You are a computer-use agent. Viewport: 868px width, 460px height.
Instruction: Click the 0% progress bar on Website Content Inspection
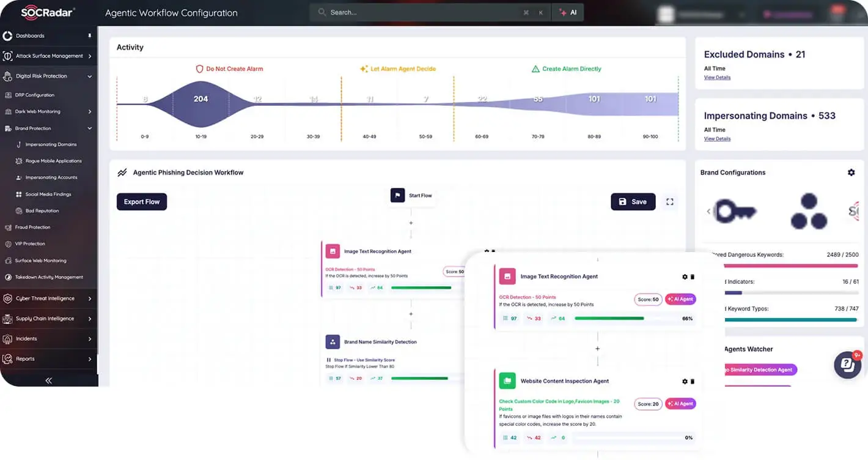627,438
